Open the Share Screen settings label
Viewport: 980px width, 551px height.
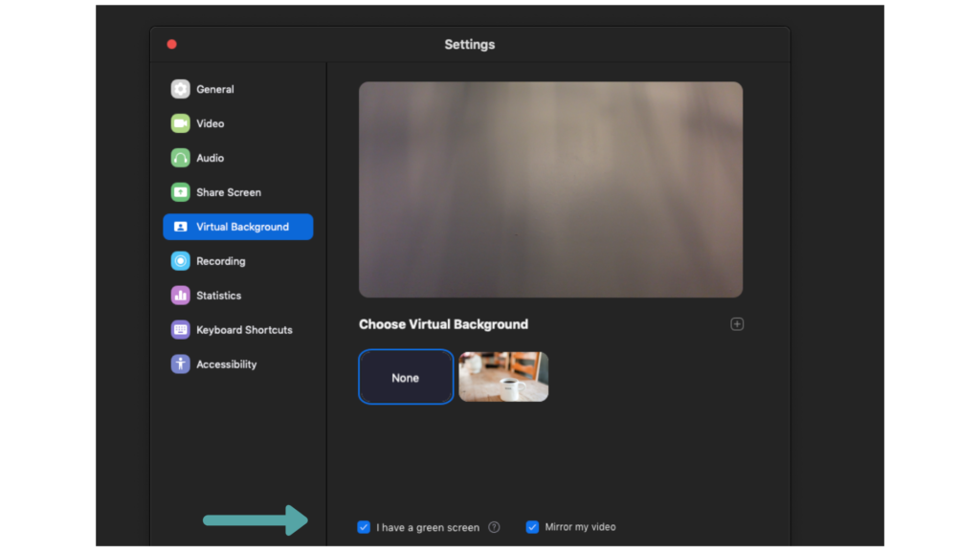[x=229, y=192]
